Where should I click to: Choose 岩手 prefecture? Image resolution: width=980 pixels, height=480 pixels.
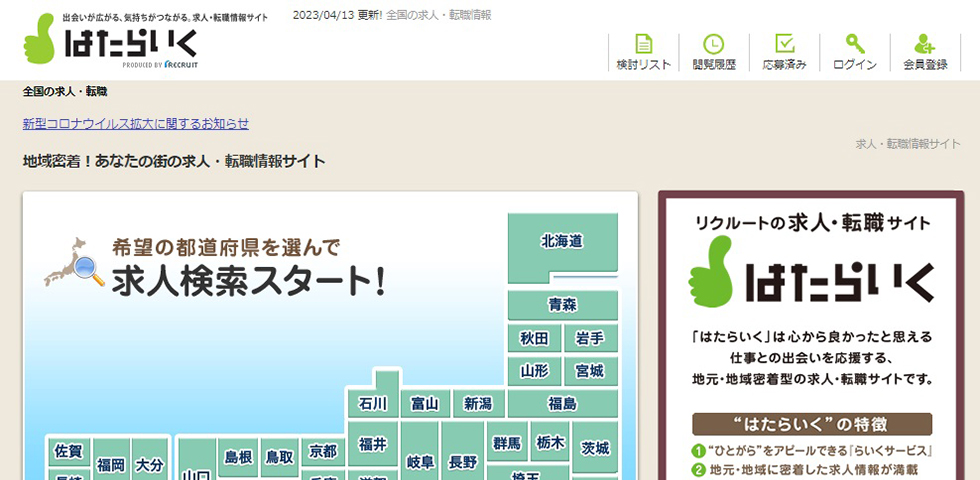[589, 338]
